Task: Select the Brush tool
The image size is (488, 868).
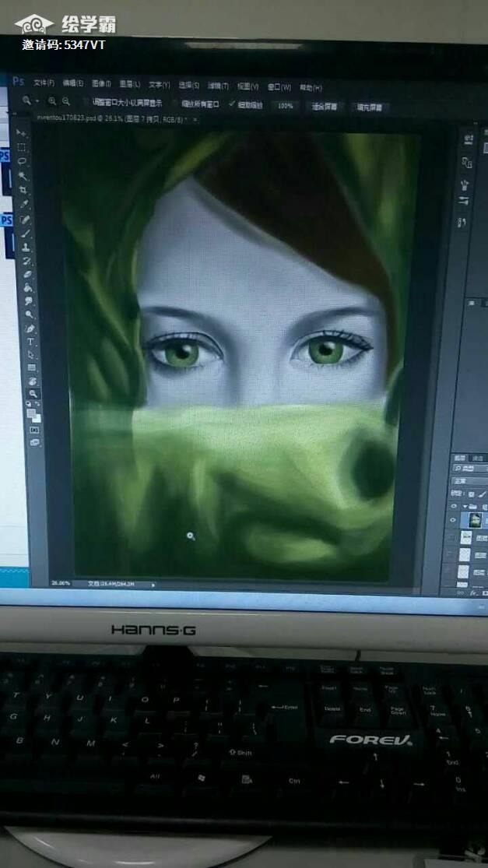Action: 26,233
